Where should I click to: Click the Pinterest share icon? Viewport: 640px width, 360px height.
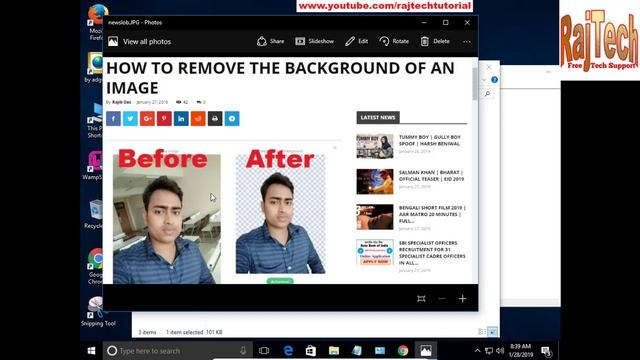pos(164,119)
